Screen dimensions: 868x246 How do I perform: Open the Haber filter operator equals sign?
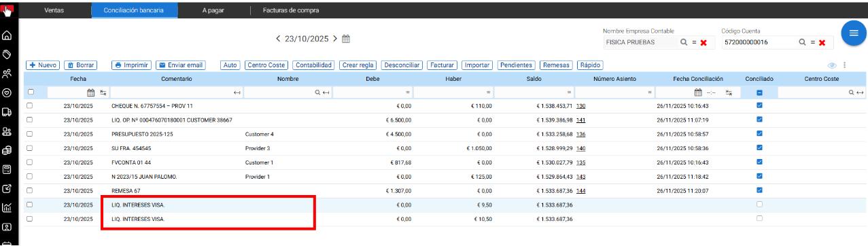(x=489, y=92)
